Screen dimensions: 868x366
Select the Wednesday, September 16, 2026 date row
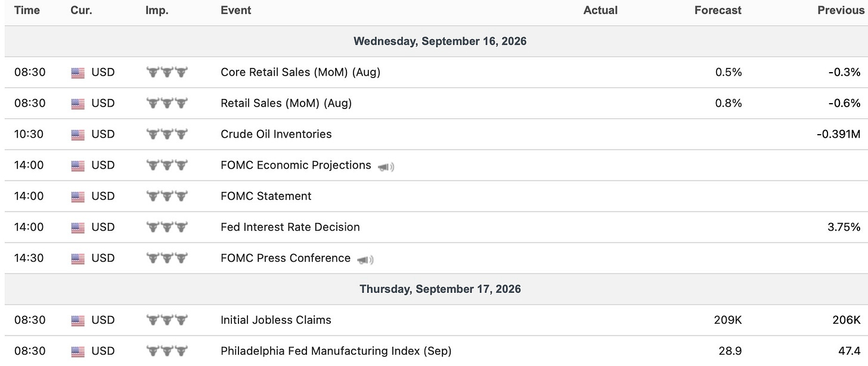(436, 41)
